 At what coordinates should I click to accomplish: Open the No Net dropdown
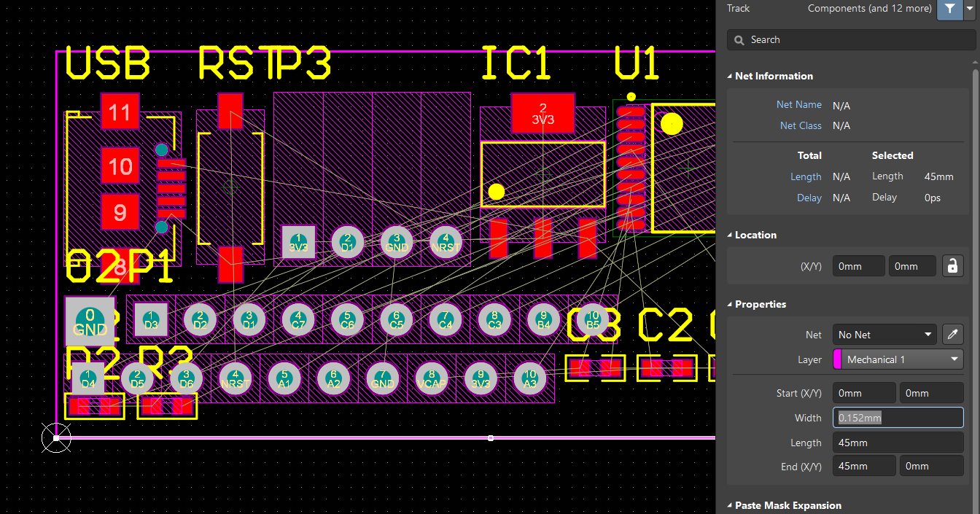coord(884,334)
